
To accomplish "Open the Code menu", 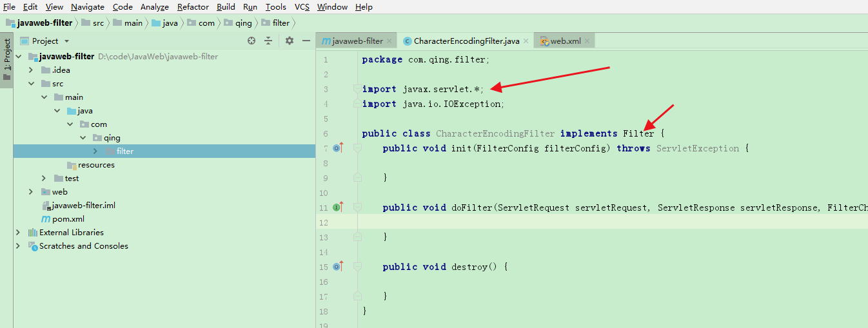I will (x=123, y=7).
